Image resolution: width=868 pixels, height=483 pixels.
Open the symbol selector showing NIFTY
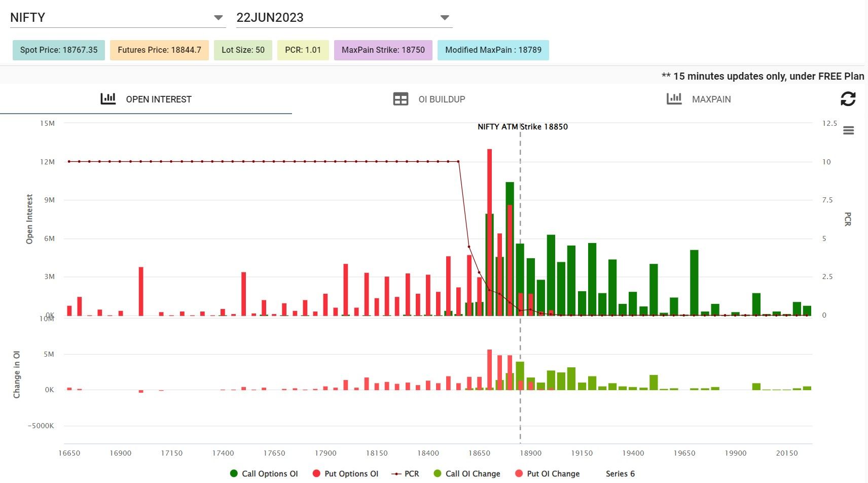click(118, 18)
